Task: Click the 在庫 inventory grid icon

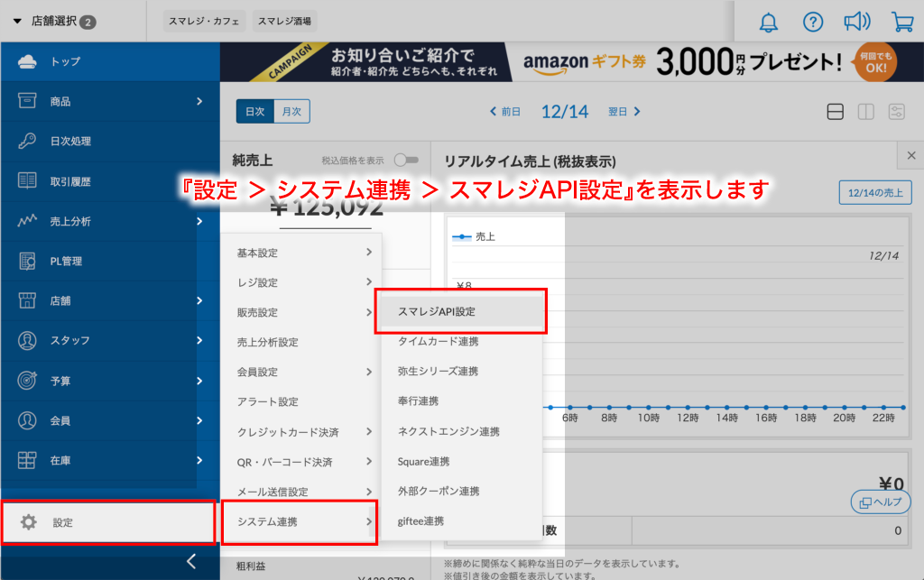Action: click(x=27, y=460)
